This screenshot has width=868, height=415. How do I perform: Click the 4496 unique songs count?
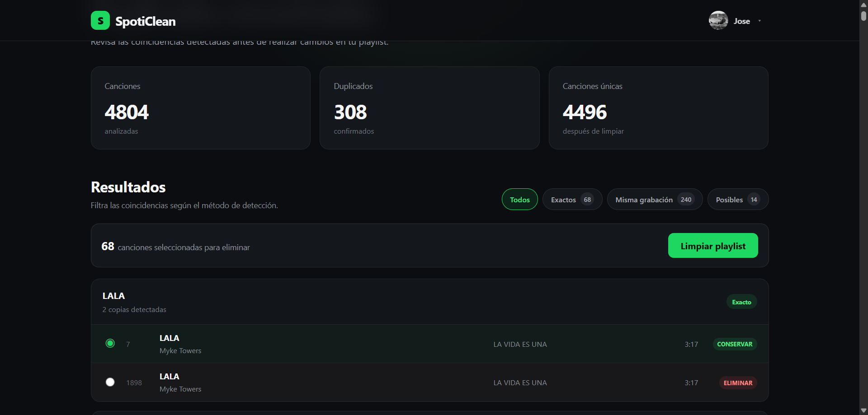585,112
